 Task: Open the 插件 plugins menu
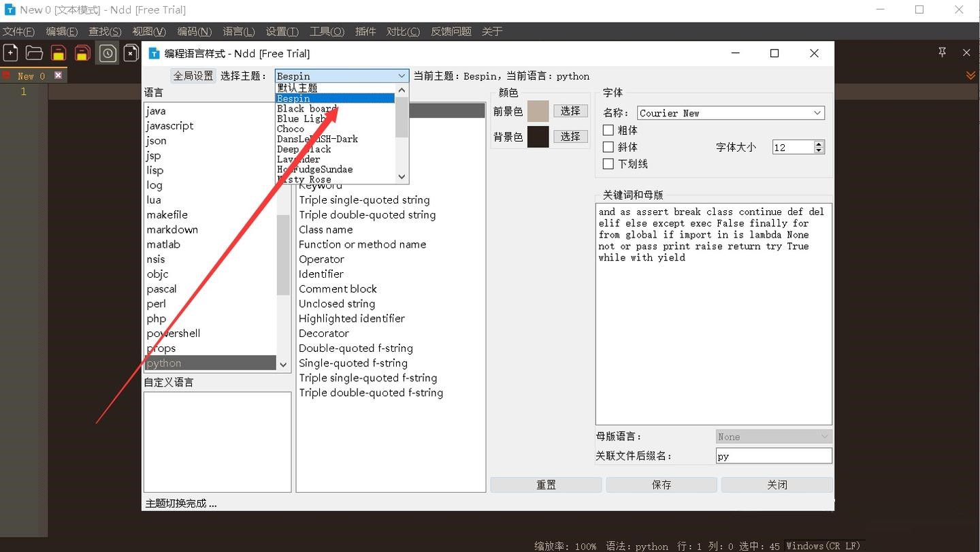(x=365, y=31)
